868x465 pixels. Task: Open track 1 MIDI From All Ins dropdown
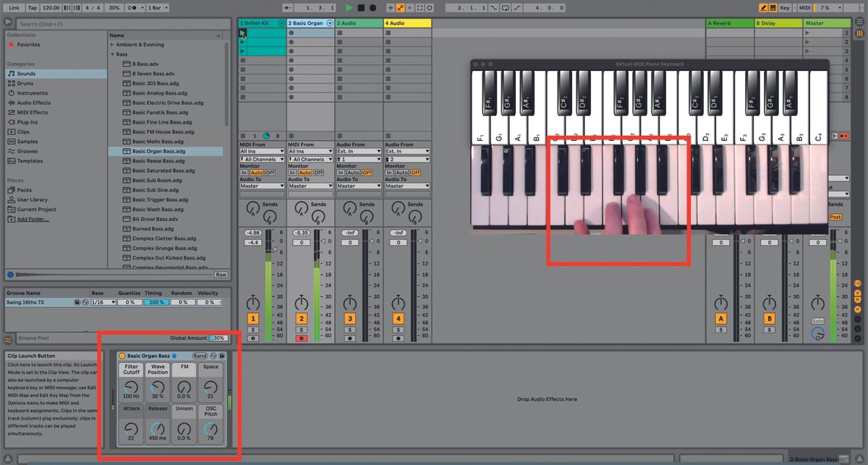coord(262,151)
